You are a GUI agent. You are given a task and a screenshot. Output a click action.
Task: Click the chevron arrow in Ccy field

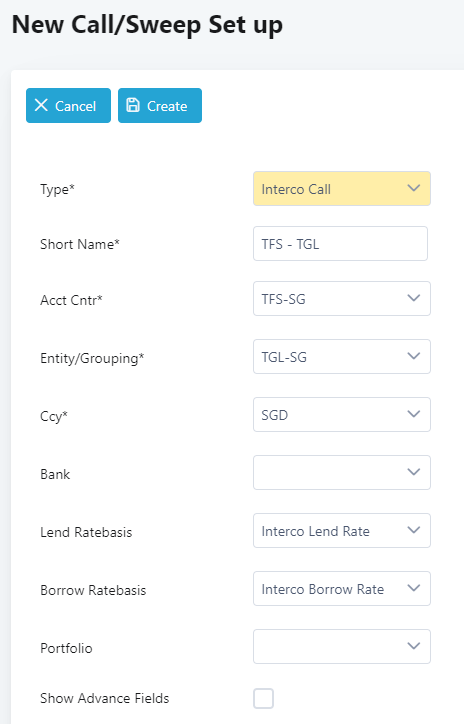pos(414,414)
